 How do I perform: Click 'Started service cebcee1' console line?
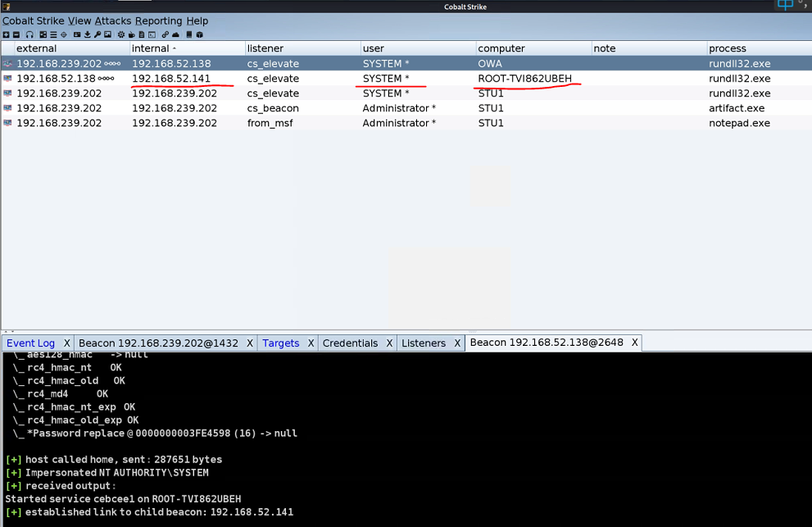click(x=123, y=499)
